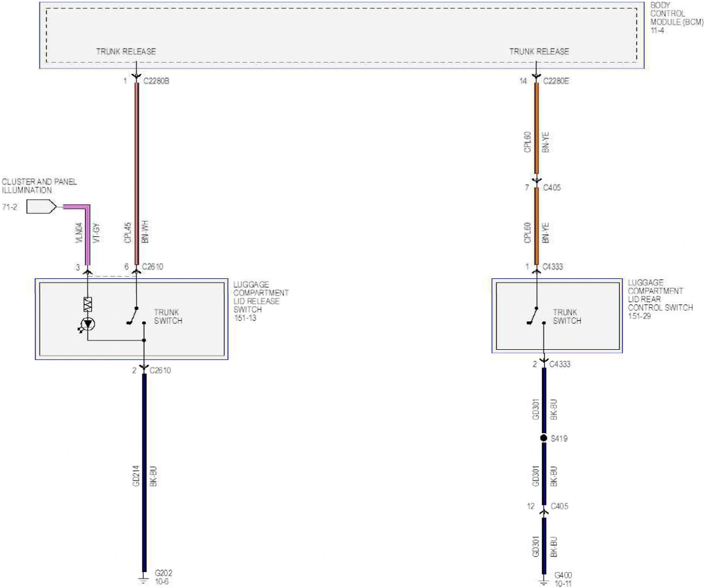Click the C4333 label at pin 1
The height and width of the screenshot is (588, 705).
coord(552,267)
